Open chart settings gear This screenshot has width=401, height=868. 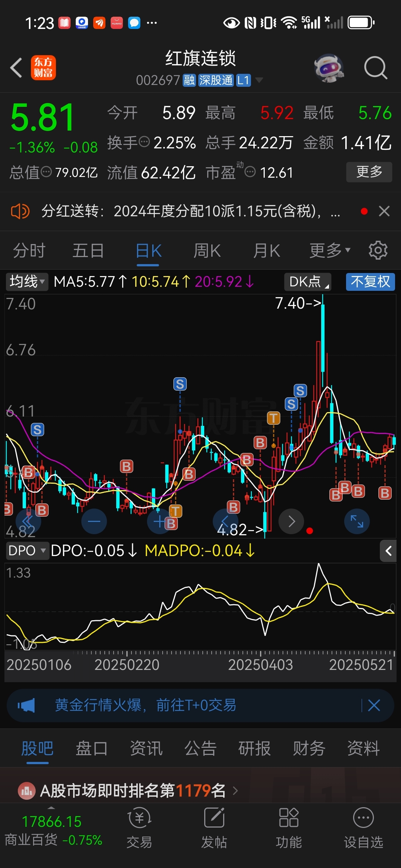(378, 250)
